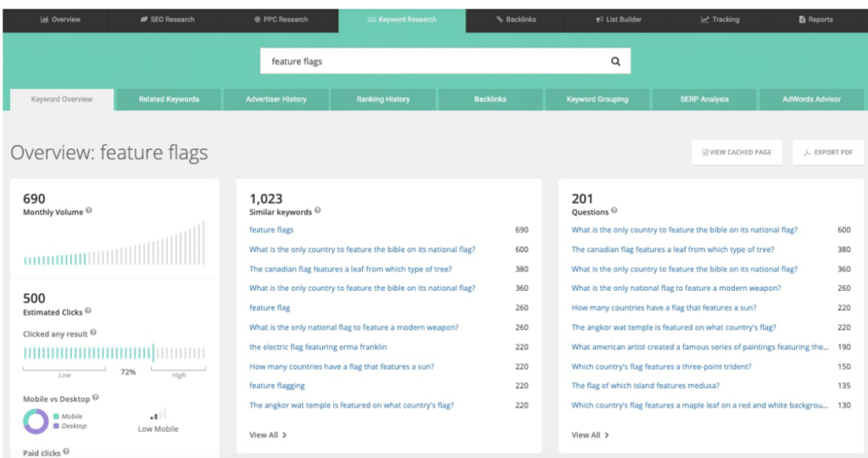Screen dimensions: 868x458
Task: Expand View All under Similar keywords
Action: (x=268, y=435)
